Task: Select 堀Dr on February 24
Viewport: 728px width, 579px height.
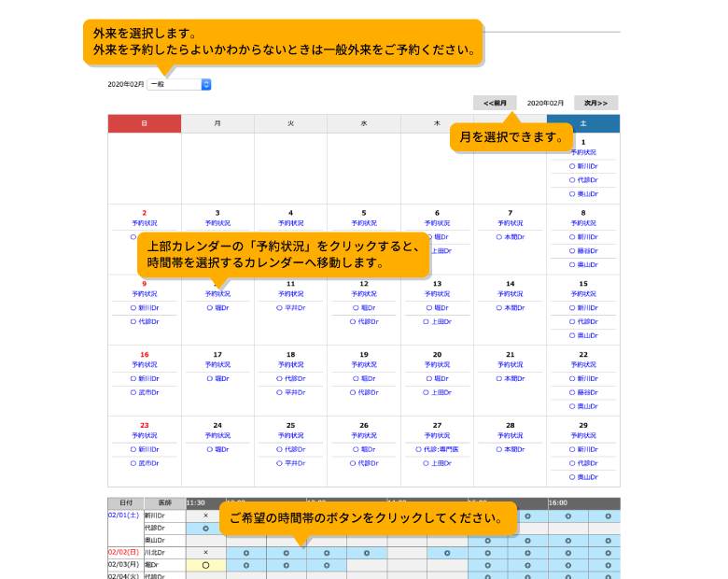Action: click(217, 450)
